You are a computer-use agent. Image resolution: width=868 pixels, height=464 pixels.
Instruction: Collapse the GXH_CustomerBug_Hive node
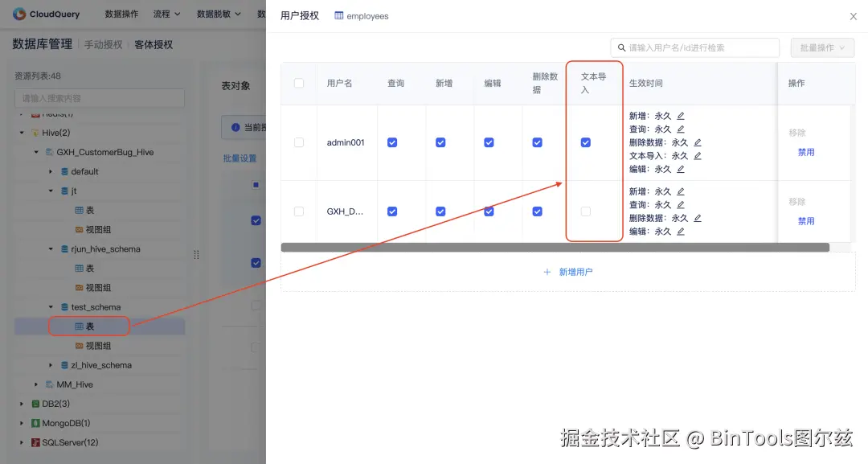click(36, 152)
